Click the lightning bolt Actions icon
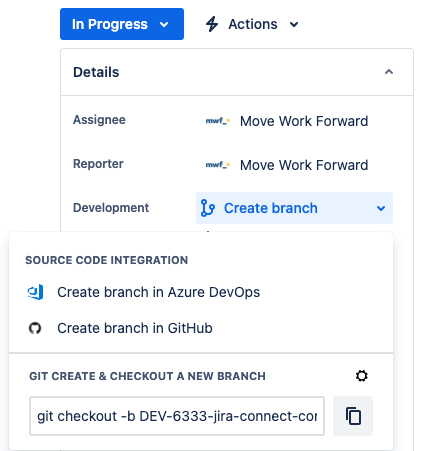424x451 pixels. pyautogui.click(x=212, y=24)
